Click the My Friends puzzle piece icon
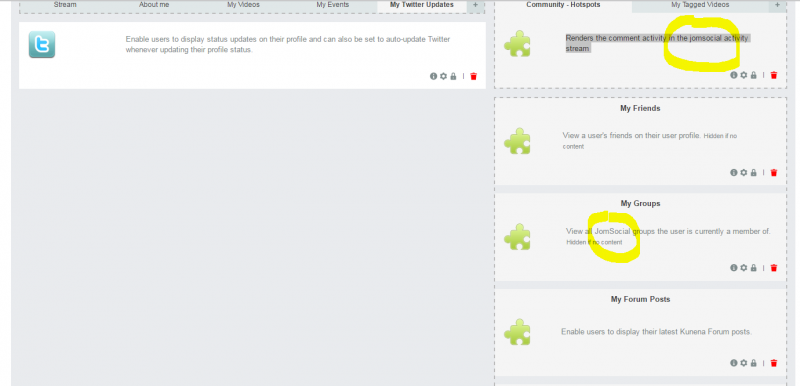 pos(517,141)
